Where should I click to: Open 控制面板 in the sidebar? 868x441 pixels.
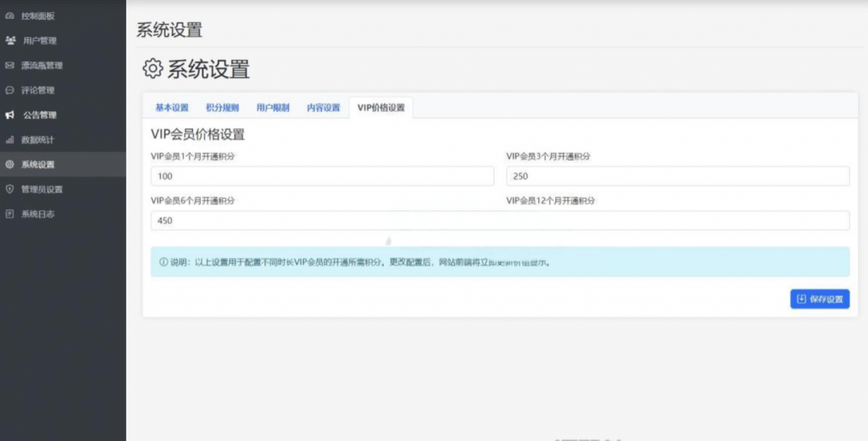click(x=63, y=16)
